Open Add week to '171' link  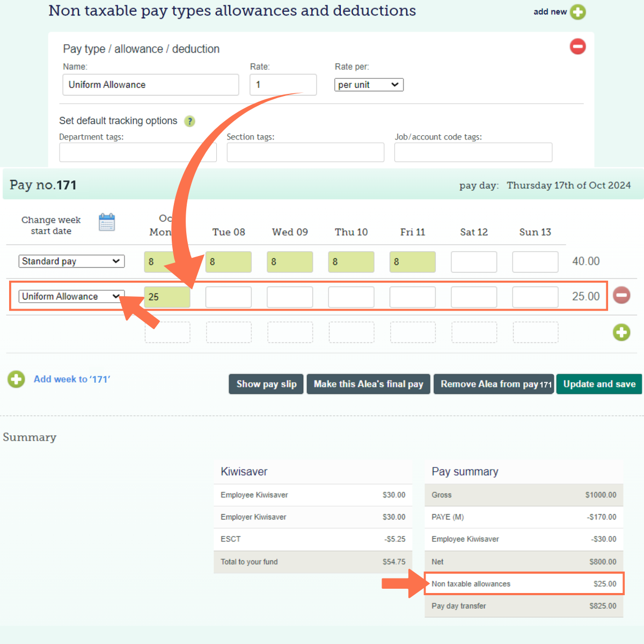(x=72, y=379)
